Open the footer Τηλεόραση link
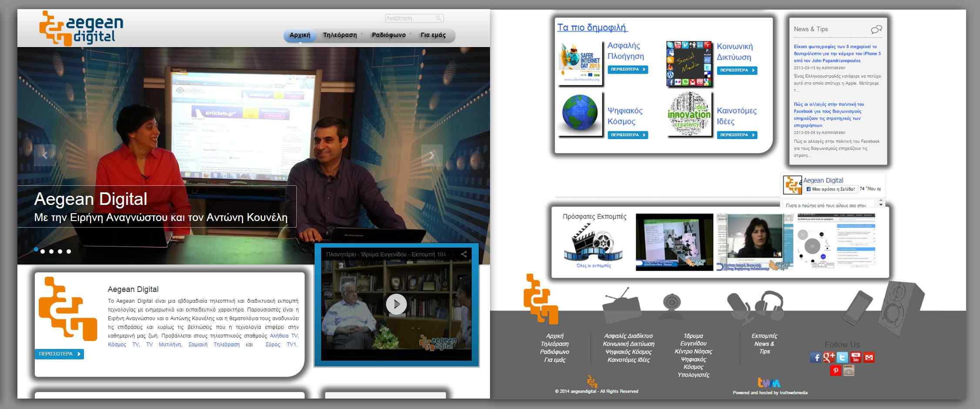Viewport: 980px width, 409px height. 555,344
